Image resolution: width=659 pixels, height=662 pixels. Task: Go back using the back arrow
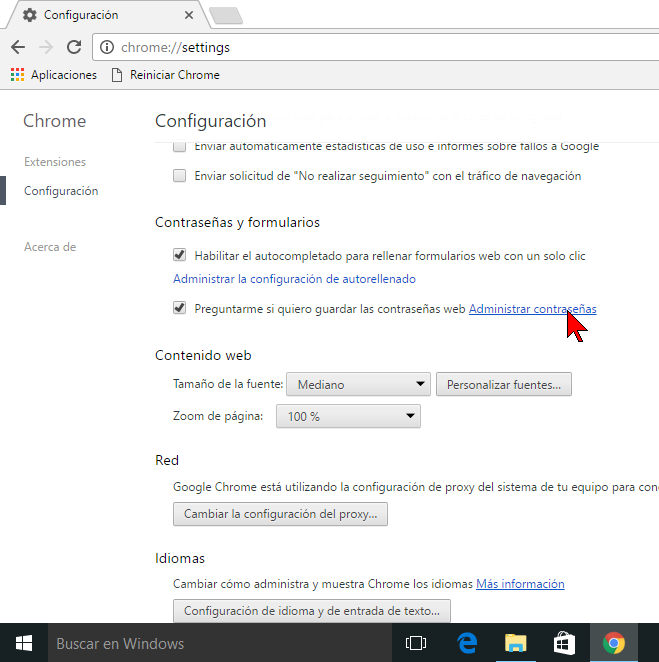[18, 47]
